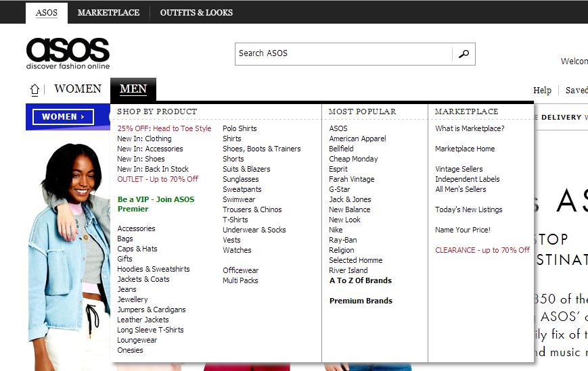Open Suits & Blazers
588x371 pixels.
(x=246, y=169)
